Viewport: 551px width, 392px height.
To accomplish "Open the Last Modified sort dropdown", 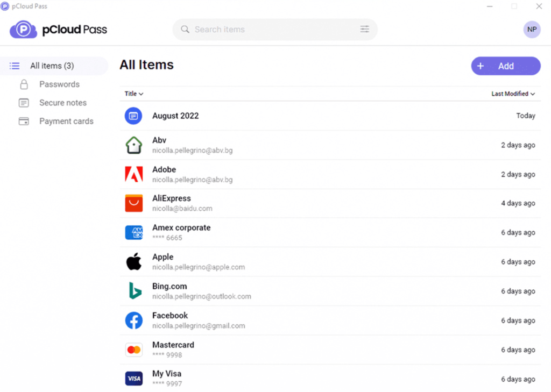I will click(x=513, y=94).
